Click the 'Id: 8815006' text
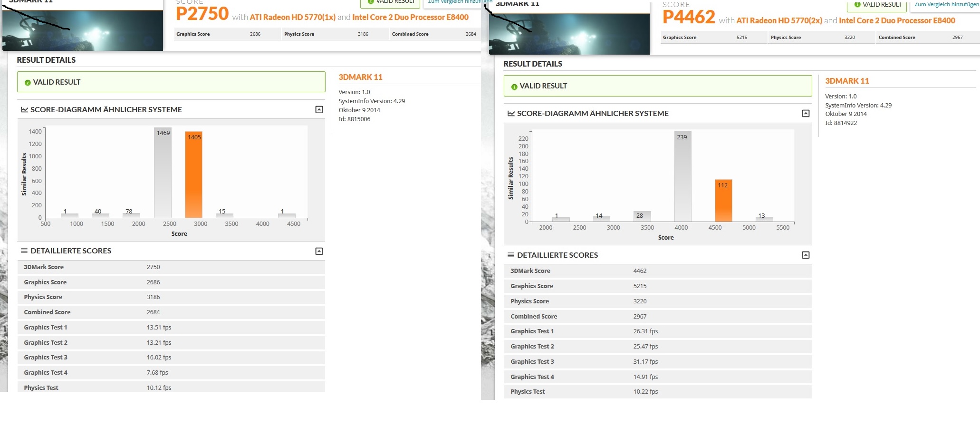 click(x=355, y=119)
